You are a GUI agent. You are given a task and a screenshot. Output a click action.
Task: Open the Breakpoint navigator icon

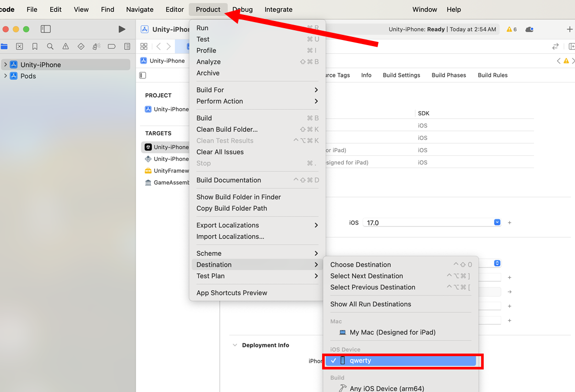(x=112, y=47)
